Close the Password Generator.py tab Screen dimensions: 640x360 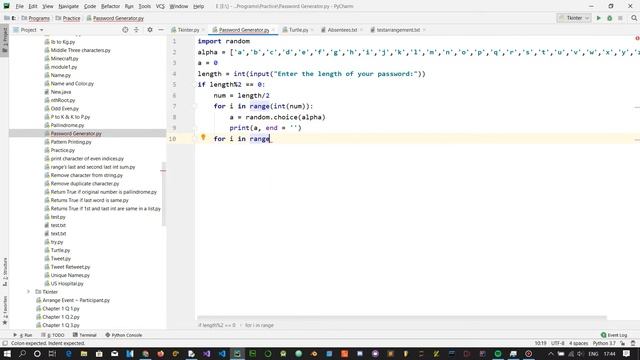pyautogui.click(x=273, y=30)
